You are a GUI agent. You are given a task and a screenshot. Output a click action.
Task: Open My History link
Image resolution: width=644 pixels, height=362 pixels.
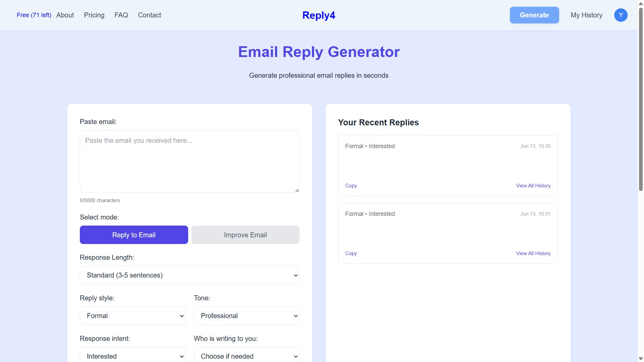586,15
